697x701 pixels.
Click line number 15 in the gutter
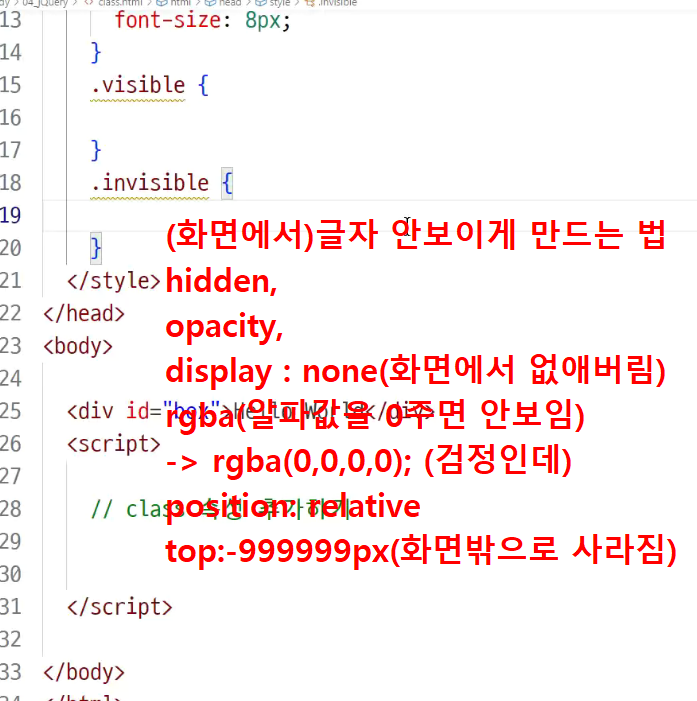coord(10,85)
